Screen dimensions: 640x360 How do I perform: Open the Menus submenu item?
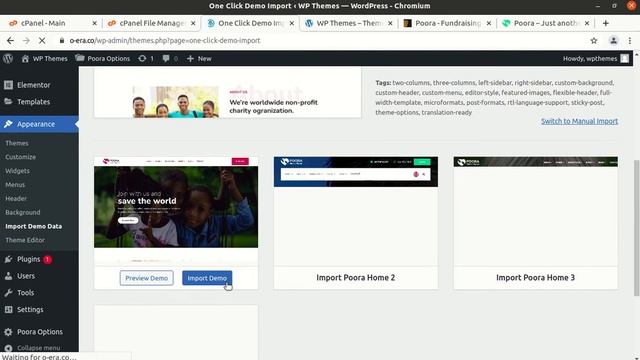click(15, 185)
